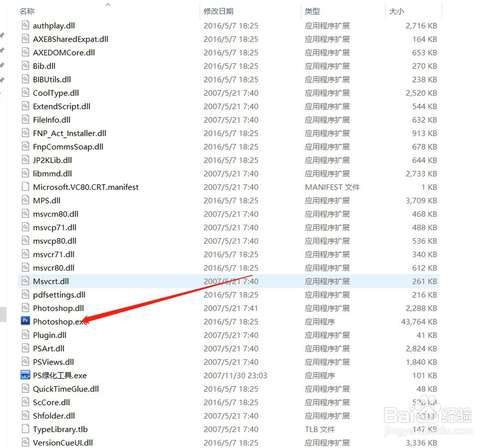Click the Shfolder.dll file icon
The image size is (500, 448).
pyautogui.click(x=25, y=415)
